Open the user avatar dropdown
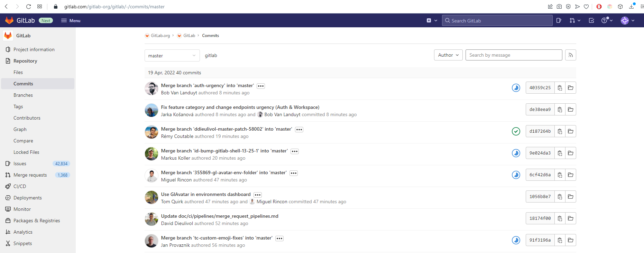The width and height of the screenshot is (644, 253). [x=628, y=20]
